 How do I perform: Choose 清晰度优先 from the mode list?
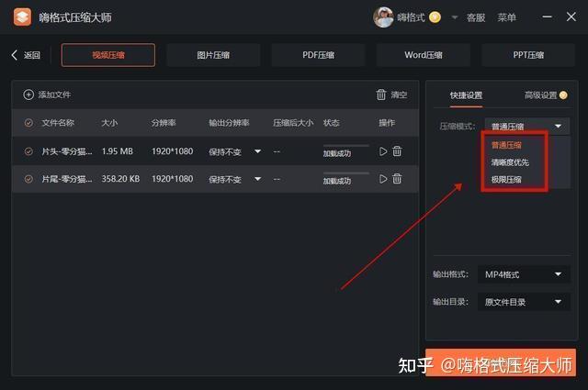pos(510,162)
